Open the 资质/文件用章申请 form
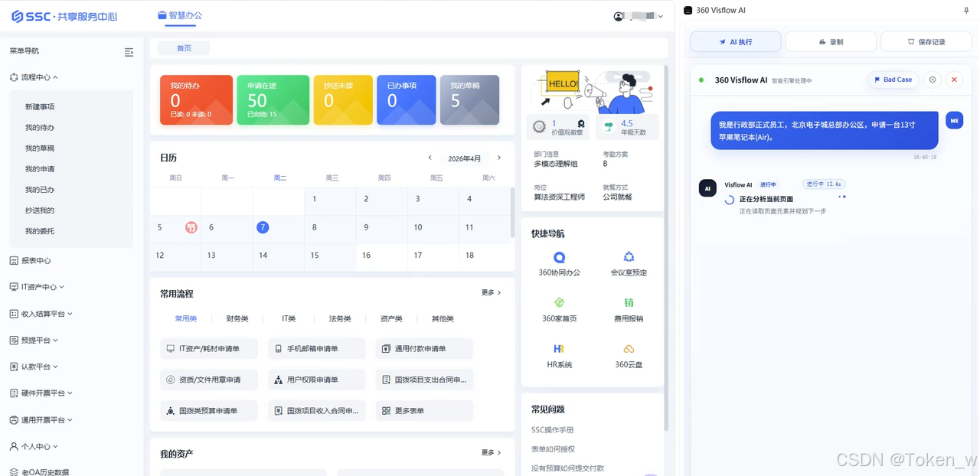This screenshot has height=476, width=980. (209, 380)
